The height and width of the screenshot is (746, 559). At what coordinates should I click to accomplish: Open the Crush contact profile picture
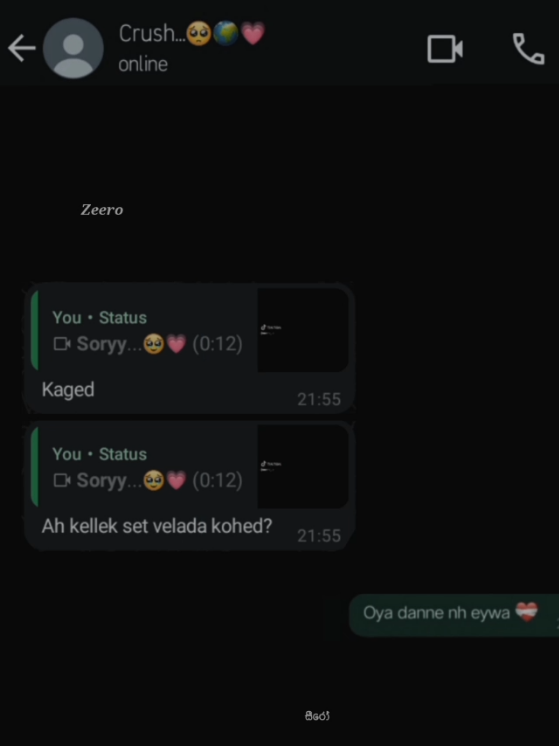(x=73, y=48)
